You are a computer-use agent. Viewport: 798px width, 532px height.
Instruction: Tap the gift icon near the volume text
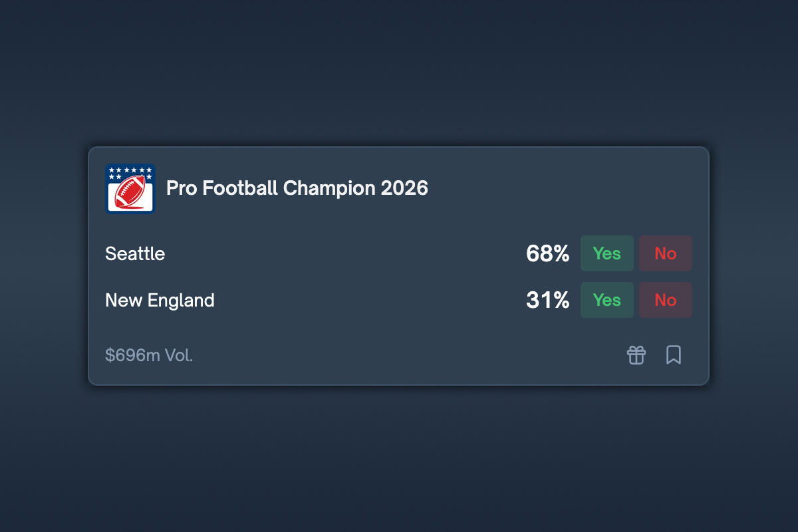click(x=636, y=354)
